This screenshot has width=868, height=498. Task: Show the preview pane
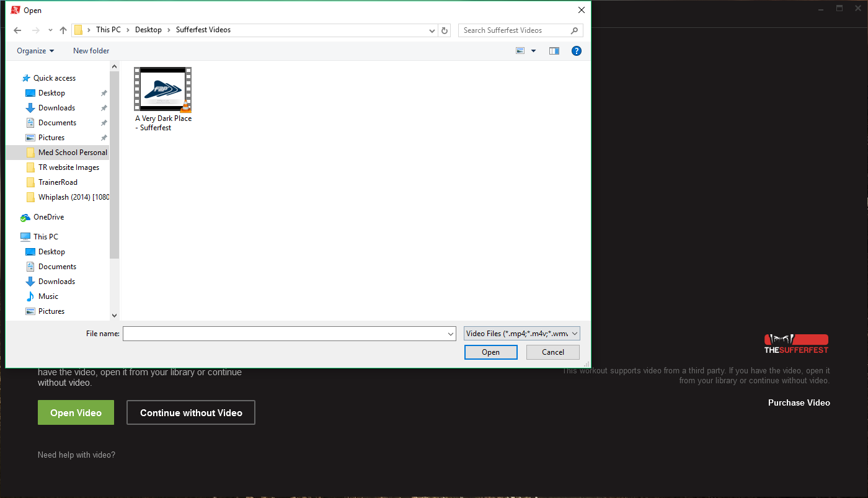(x=554, y=51)
